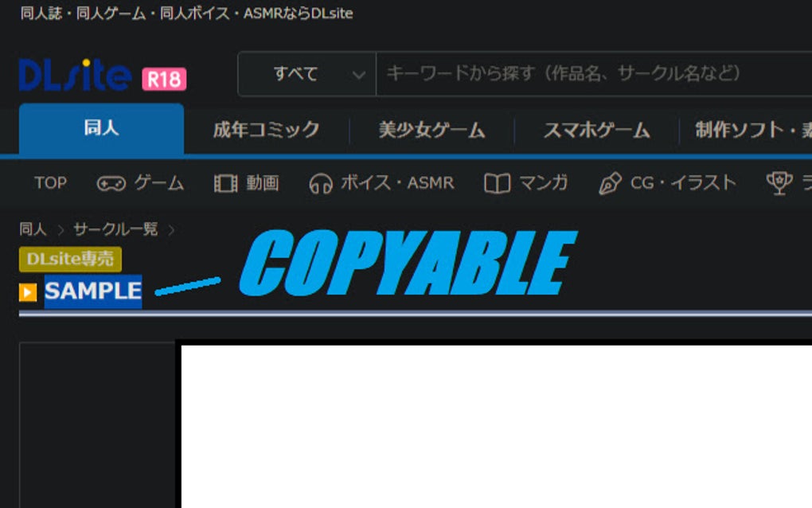Switch to the 成年コミック tab
This screenshot has height=508, width=812.
266,129
